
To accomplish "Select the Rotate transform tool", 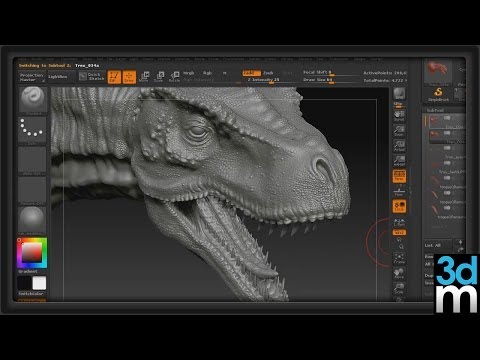I will pos(174,77).
